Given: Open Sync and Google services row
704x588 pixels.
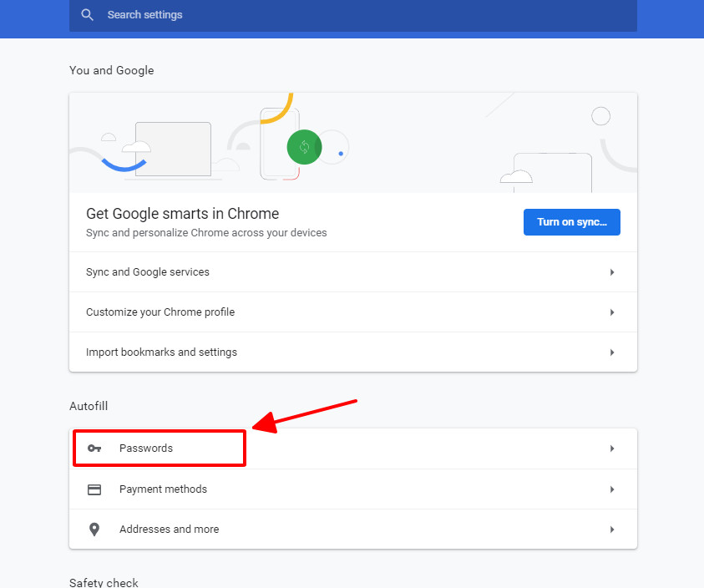Looking at the screenshot, I should pyautogui.click(x=353, y=272).
